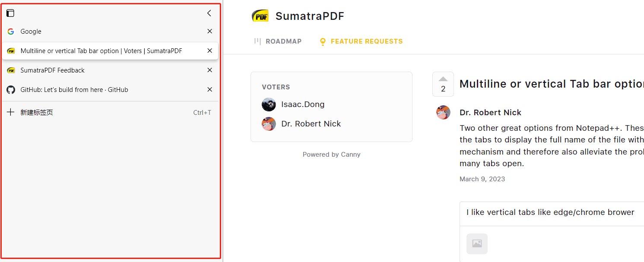The image size is (644, 262).
Task: Follow the Powered by Canny link
Action: [331, 155]
